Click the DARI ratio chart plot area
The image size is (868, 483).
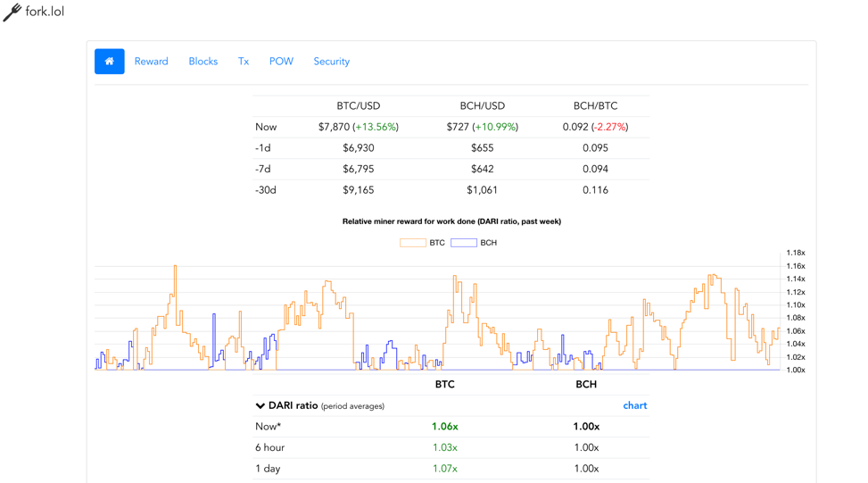click(437, 312)
